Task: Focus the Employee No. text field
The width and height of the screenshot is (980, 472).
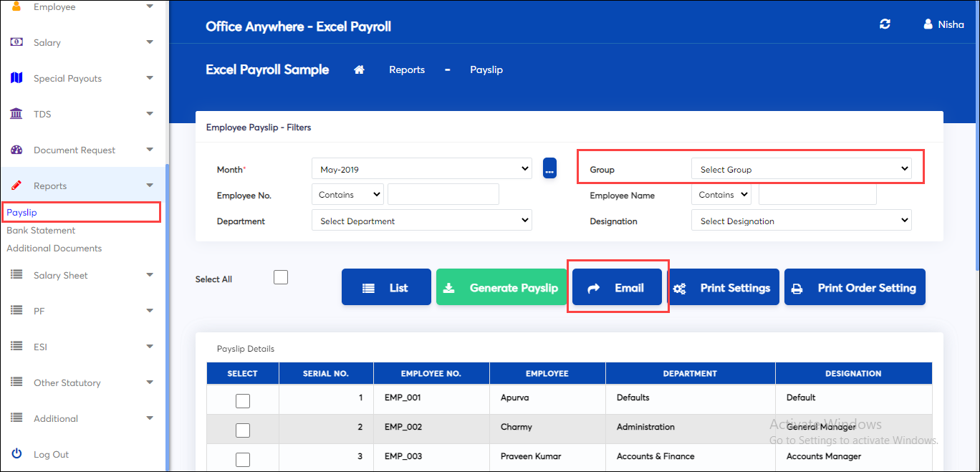Action: 443,195
